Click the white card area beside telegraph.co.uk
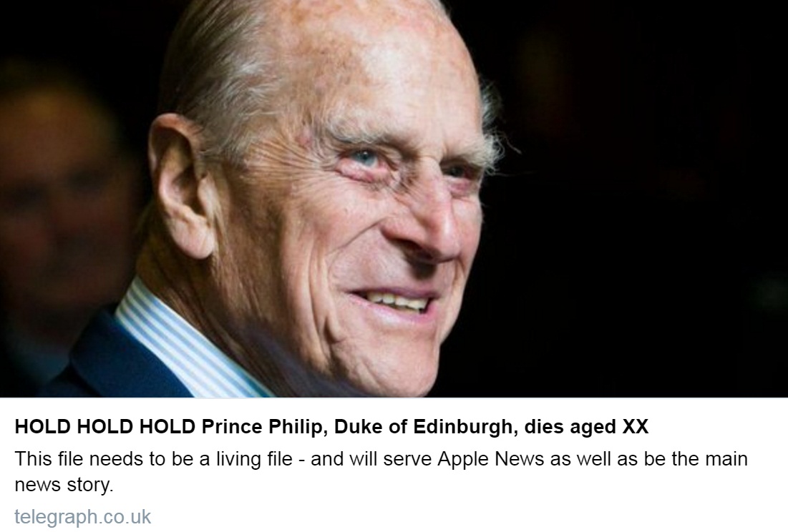 pos(467,516)
